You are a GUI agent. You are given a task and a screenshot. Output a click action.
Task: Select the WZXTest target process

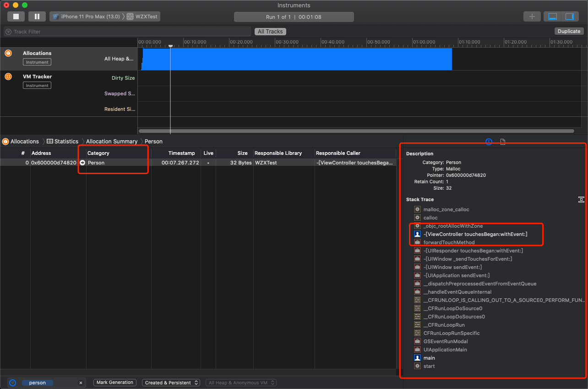(x=143, y=16)
